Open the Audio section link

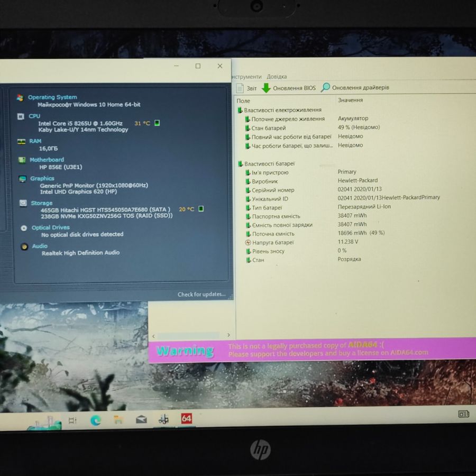pyautogui.click(x=40, y=246)
